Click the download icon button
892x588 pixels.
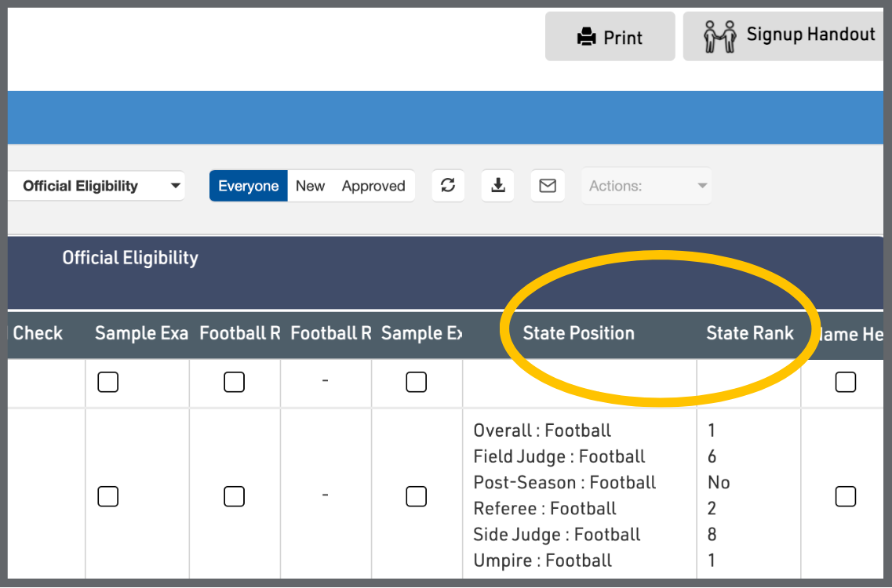pyautogui.click(x=497, y=186)
